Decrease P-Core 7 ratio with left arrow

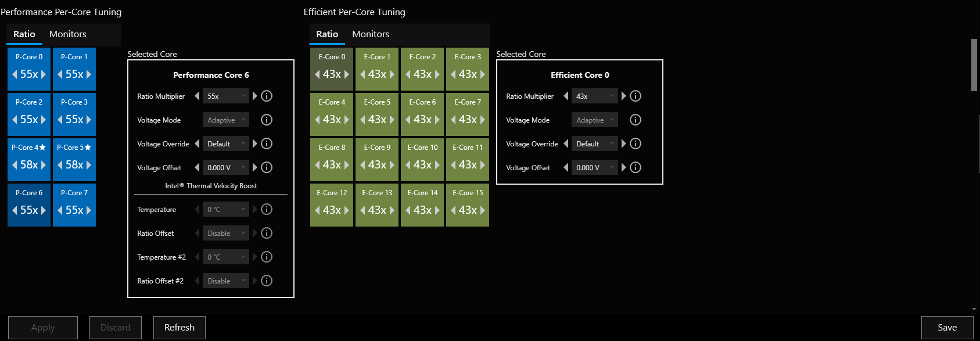[x=60, y=210]
